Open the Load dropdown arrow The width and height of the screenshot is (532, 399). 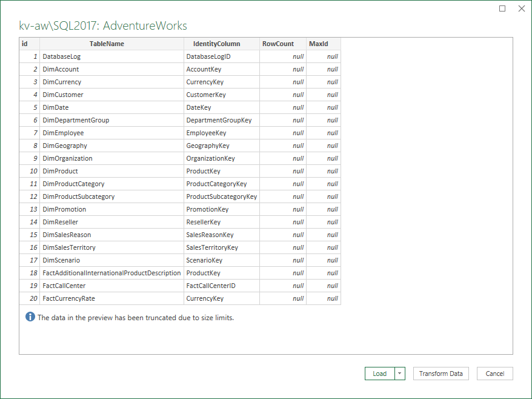tap(400, 374)
